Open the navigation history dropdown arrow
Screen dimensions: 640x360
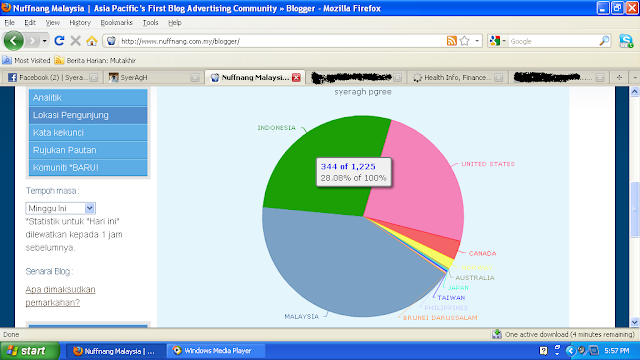[44, 41]
